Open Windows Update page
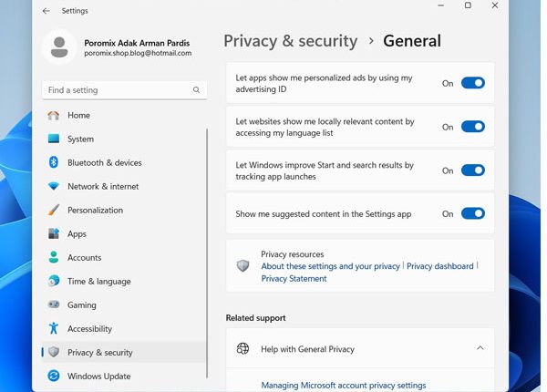This screenshot has height=392, width=547. [124, 376]
